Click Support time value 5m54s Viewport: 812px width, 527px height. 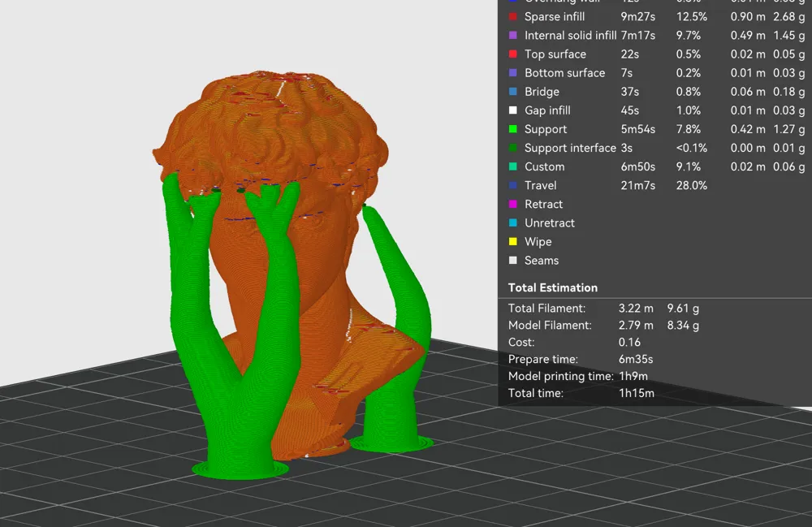point(638,129)
